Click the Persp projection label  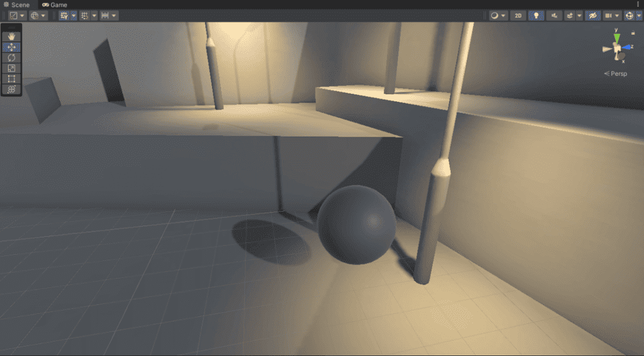(616, 74)
